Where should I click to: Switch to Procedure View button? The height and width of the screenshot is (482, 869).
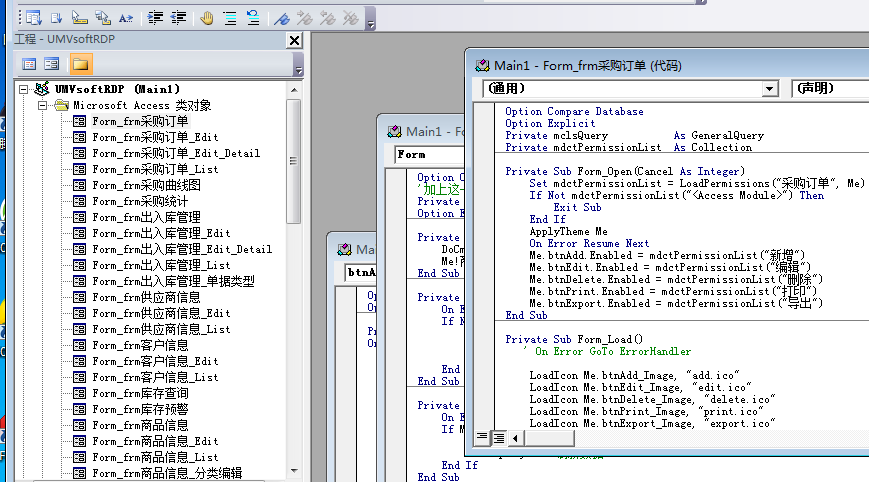[x=482, y=438]
